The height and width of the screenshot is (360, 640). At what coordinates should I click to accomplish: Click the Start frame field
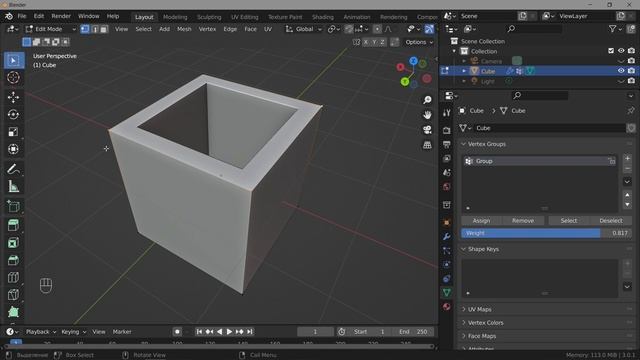(369, 332)
